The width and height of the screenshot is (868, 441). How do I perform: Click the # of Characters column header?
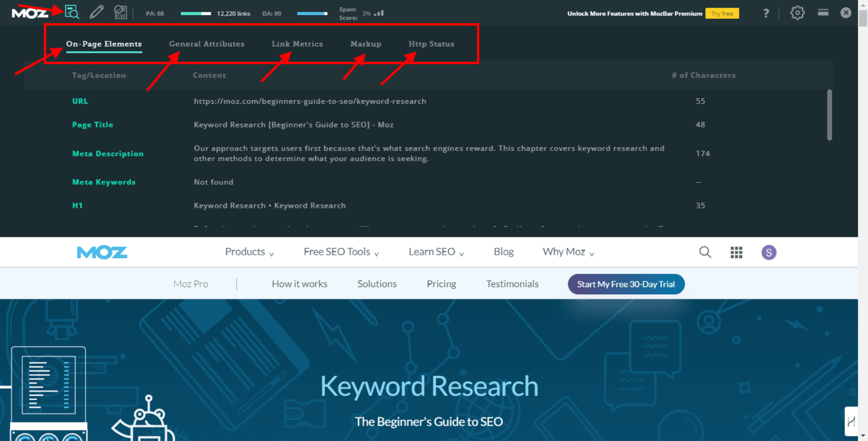coord(704,75)
